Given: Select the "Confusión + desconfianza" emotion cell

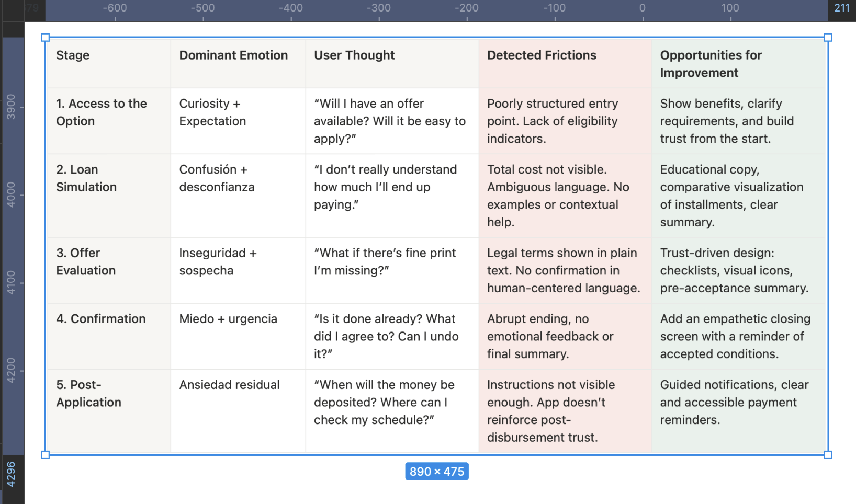Looking at the screenshot, I should [x=217, y=178].
